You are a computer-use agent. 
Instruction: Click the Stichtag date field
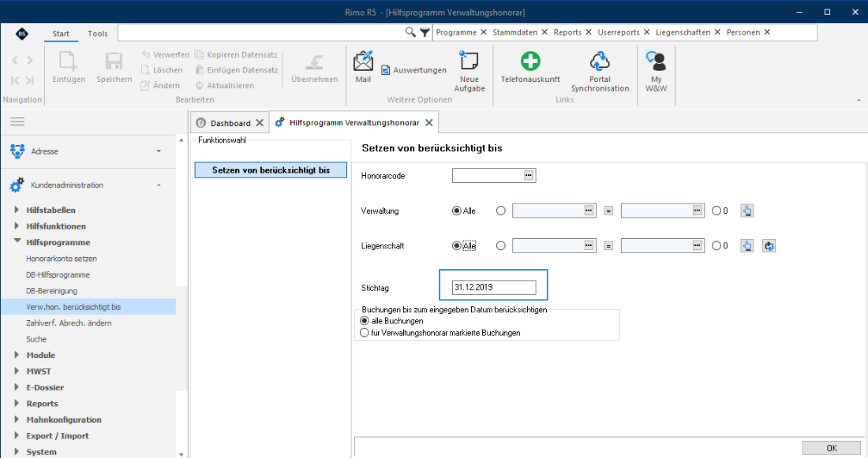[x=494, y=287]
